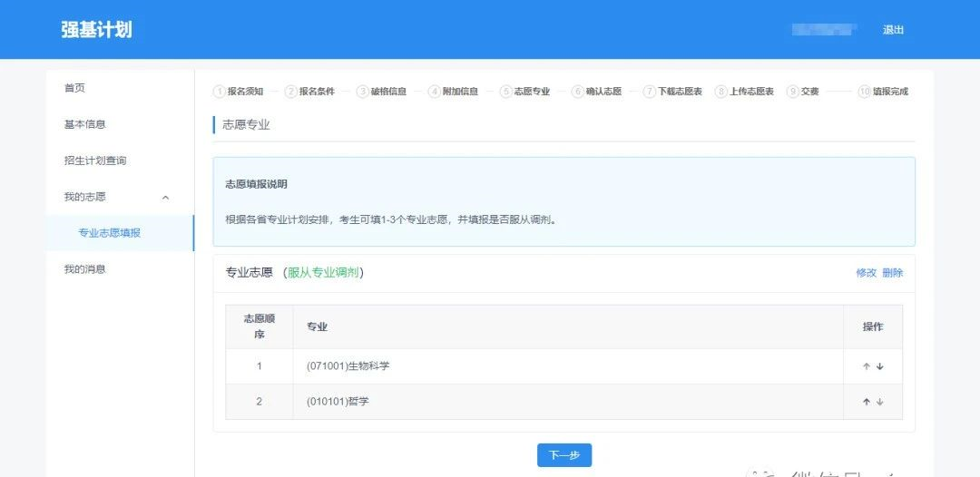980x477 pixels.
Task: Select 专业志愿填报 sidebar item
Action: (120, 233)
